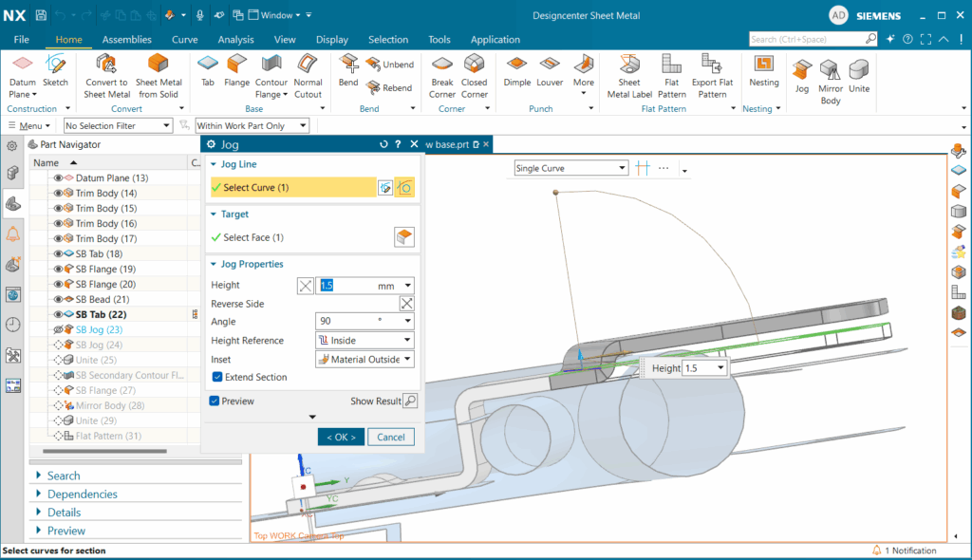972x560 pixels.
Task: Open the Inset Material Outside dropdown
Action: pos(364,359)
